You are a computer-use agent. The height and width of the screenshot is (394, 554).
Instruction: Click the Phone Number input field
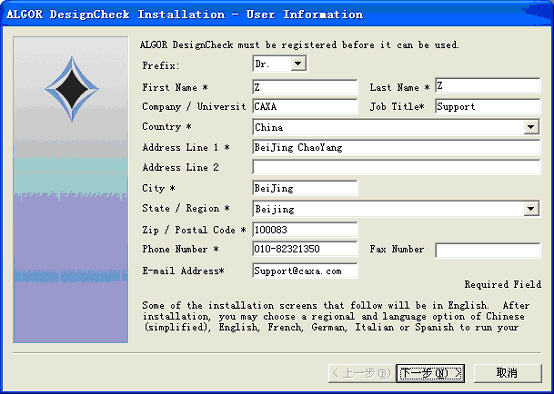(306, 249)
